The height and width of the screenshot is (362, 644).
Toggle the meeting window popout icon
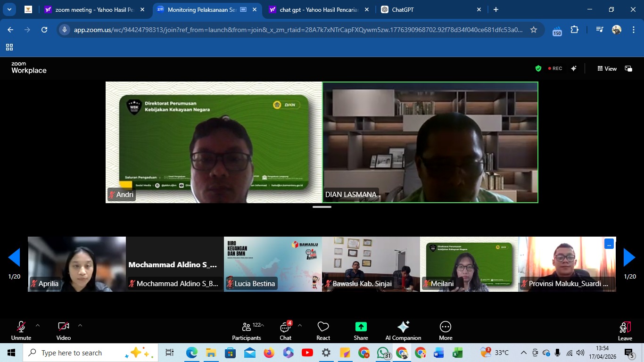[628, 68]
